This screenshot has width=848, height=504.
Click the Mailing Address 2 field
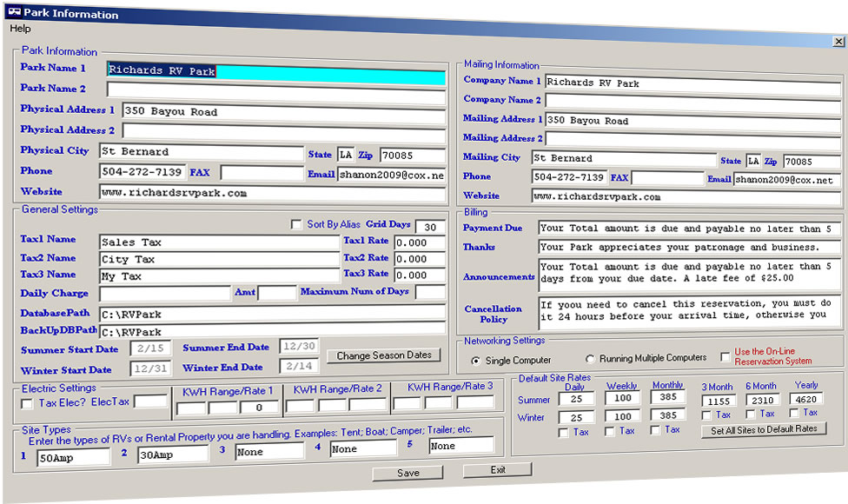(x=692, y=141)
